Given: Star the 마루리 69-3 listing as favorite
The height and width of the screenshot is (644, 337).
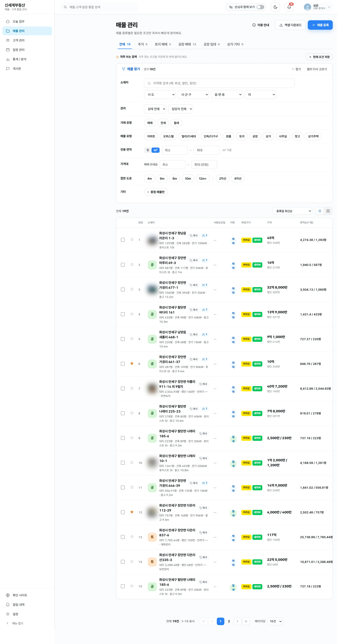Looking at the screenshot, I should (132, 264).
